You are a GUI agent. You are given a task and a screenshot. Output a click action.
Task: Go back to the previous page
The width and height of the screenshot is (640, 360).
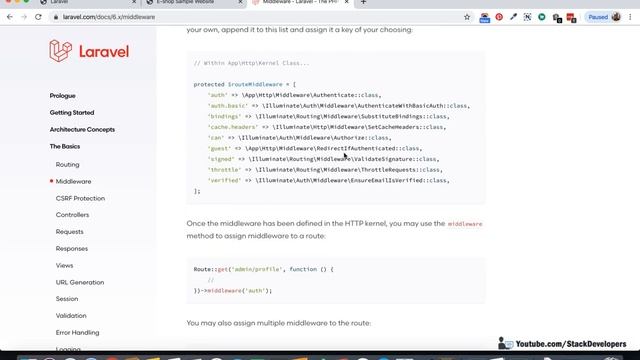pyautogui.click(x=10, y=17)
